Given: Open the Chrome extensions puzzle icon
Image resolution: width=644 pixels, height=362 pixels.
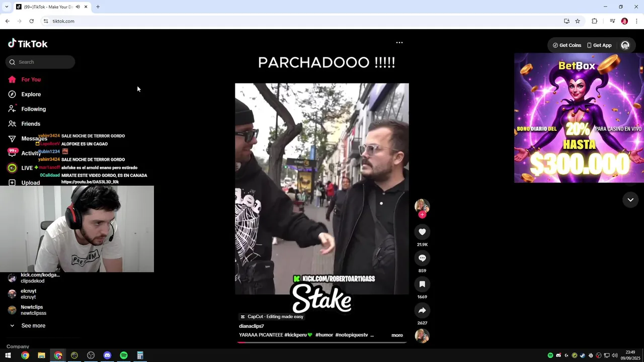Looking at the screenshot, I should pyautogui.click(x=594, y=21).
